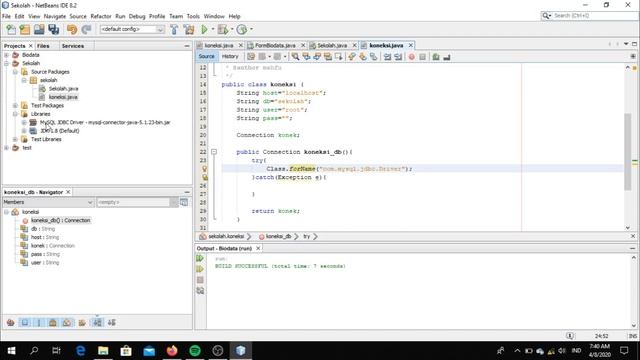This screenshot has height=360, width=640.
Task: Toggle Show Non-Public Members filter in Navigator
Action: 53,323
